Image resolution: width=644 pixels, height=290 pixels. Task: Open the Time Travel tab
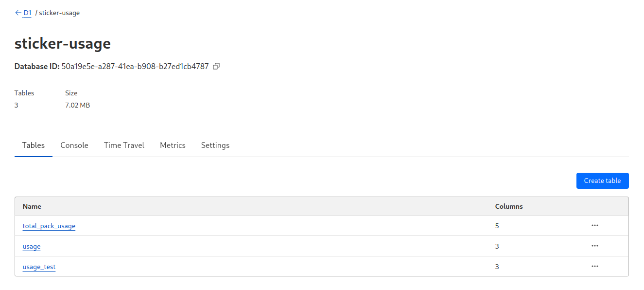tap(124, 145)
